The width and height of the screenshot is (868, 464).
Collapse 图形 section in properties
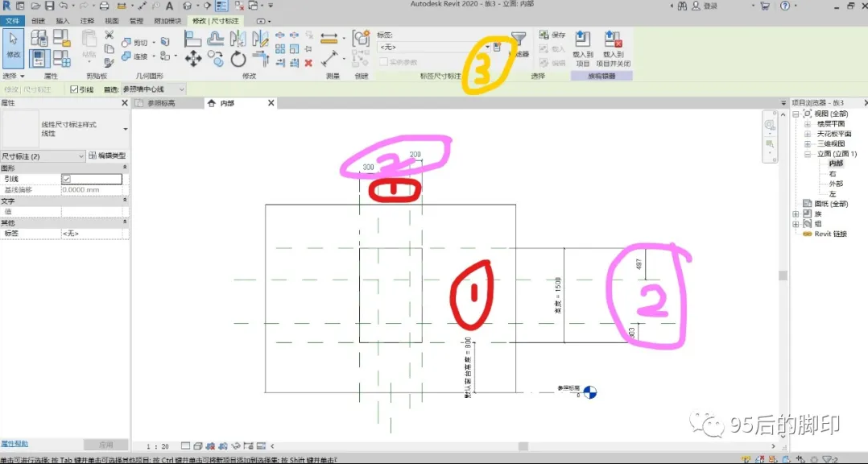pyautogui.click(x=125, y=168)
